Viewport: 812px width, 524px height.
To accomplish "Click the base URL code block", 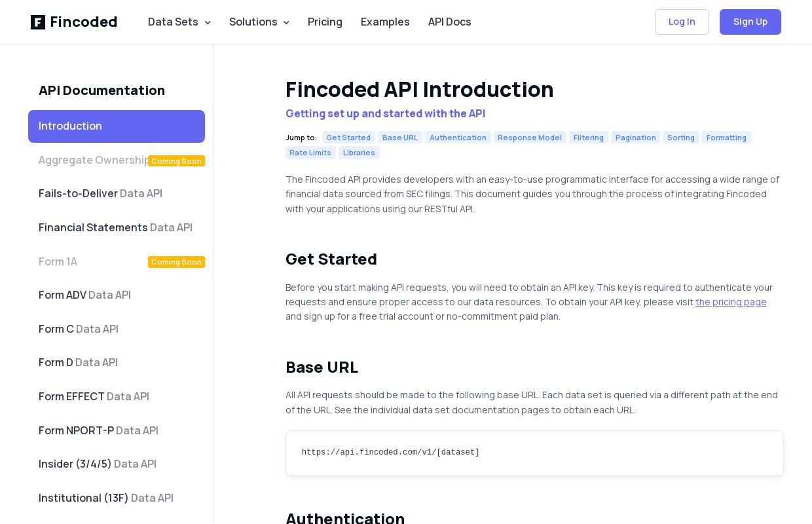I will [x=534, y=453].
